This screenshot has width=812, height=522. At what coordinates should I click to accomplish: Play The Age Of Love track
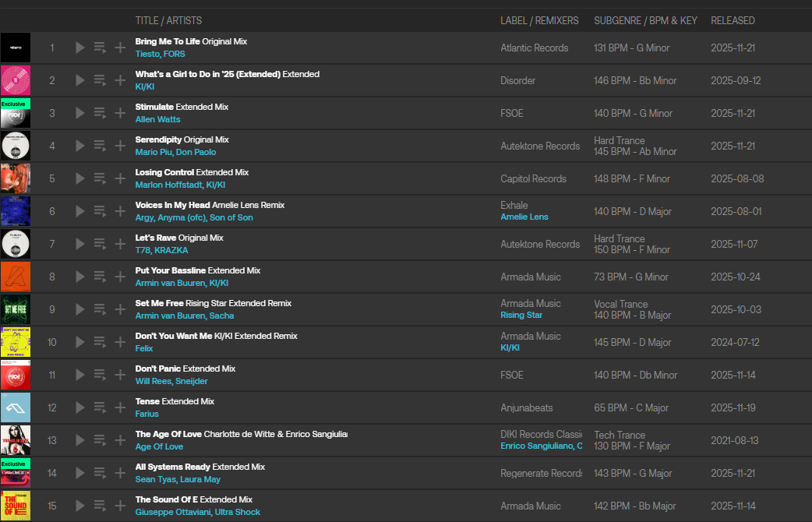(x=79, y=440)
